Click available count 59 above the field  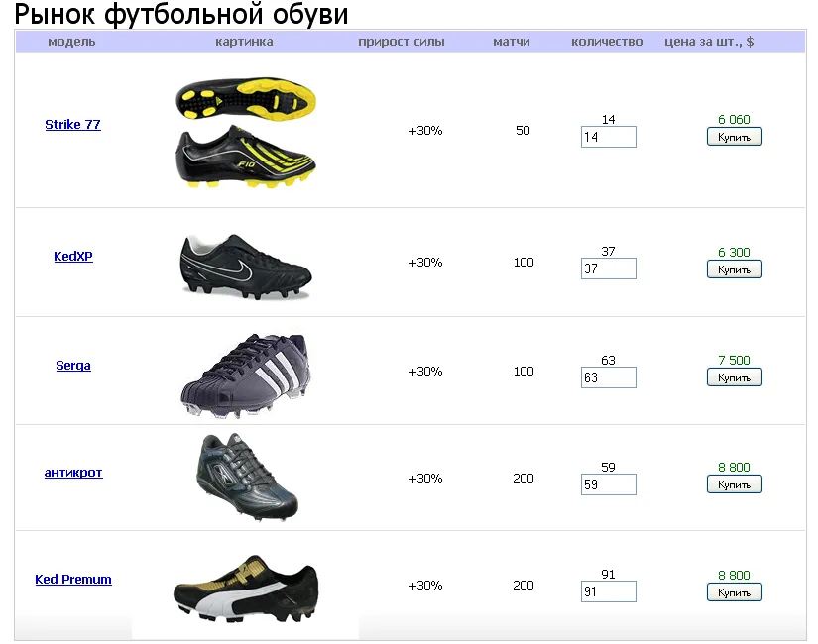tap(608, 468)
